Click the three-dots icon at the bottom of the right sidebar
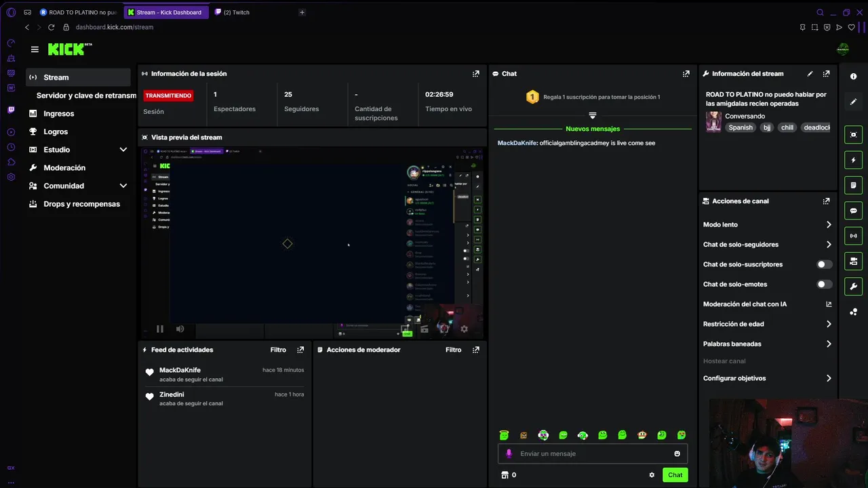 (x=854, y=312)
